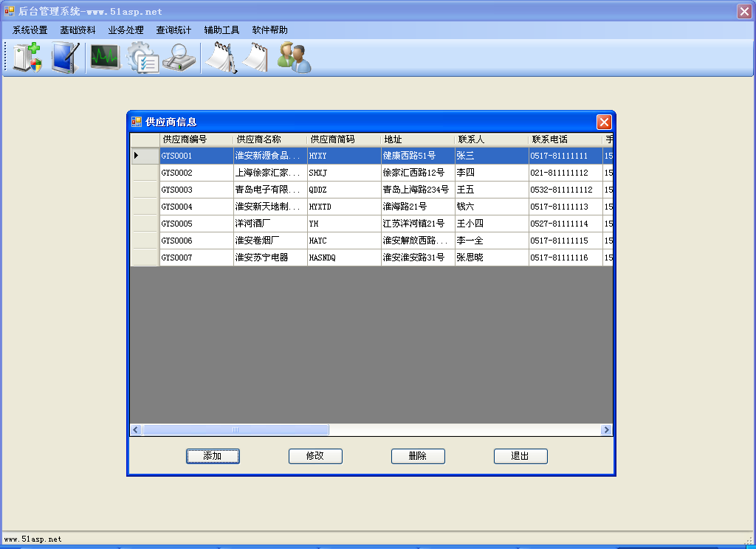Viewport: 756px width, 549px height.
Task: Click the 徐家汇西路12号 address cell
Action: click(x=418, y=173)
